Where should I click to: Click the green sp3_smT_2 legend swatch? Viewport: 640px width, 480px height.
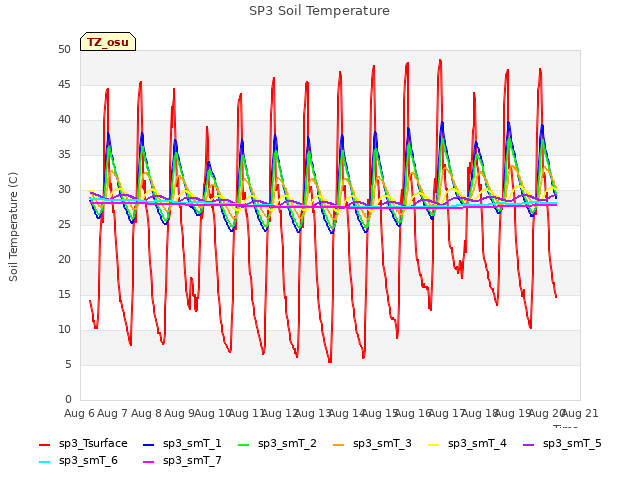tap(243, 444)
